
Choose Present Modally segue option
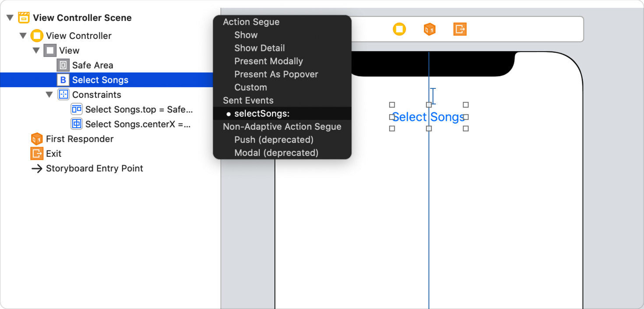(269, 61)
